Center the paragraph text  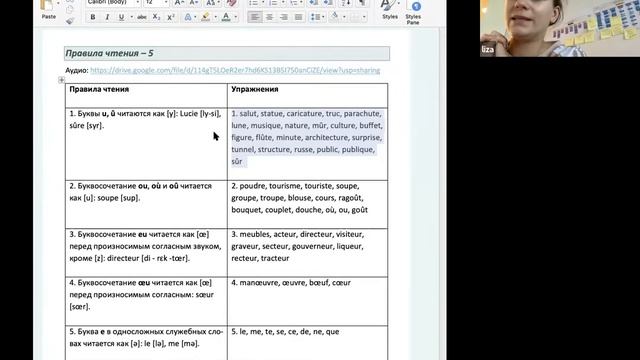(269, 17)
